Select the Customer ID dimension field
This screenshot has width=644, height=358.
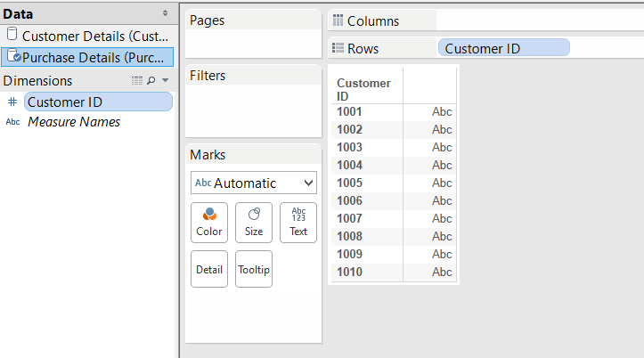(x=98, y=102)
